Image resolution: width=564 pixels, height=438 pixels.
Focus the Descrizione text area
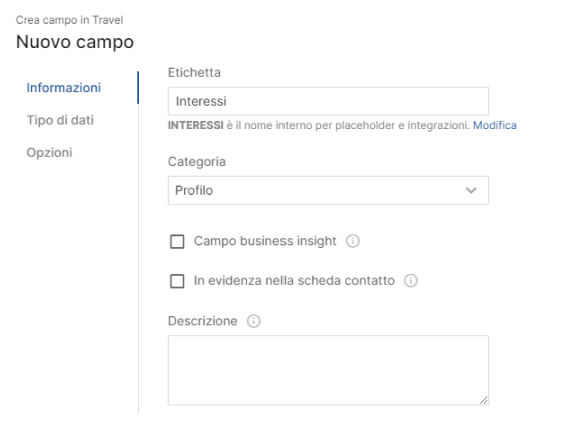pyautogui.click(x=328, y=370)
